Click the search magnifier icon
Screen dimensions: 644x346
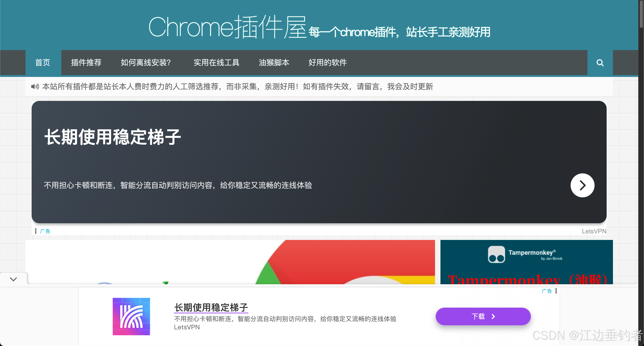point(600,63)
